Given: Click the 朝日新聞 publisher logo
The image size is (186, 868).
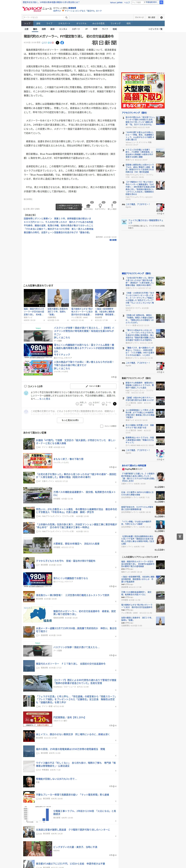Looking at the screenshot, I should click(x=104, y=43).
